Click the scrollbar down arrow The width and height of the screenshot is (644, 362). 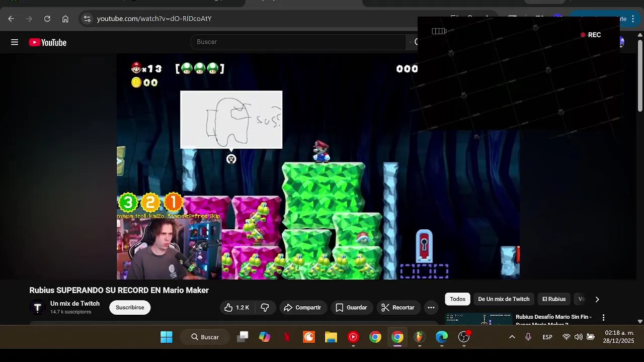click(640, 321)
